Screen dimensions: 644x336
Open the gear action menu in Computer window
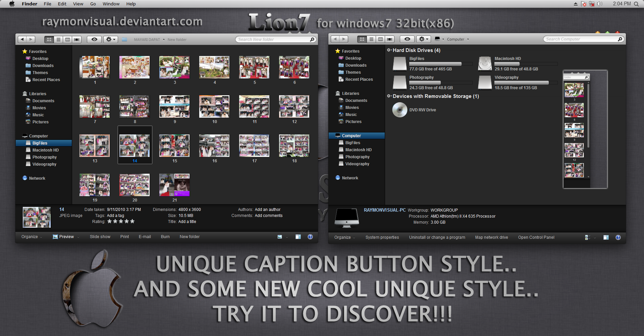pyautogui.click(x=423, y=39)
